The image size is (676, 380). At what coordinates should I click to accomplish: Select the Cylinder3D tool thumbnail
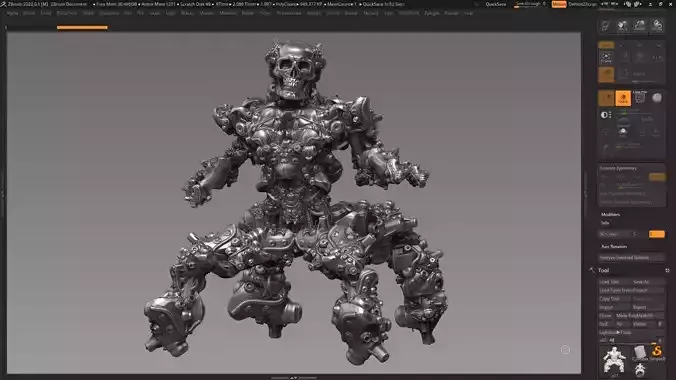(641, 353)
